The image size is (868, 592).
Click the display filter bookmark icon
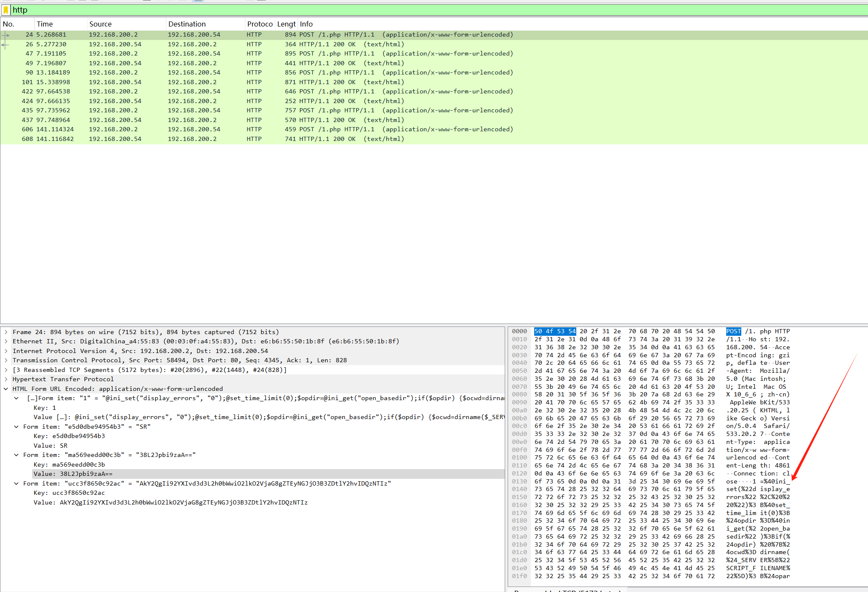[6, 10]
